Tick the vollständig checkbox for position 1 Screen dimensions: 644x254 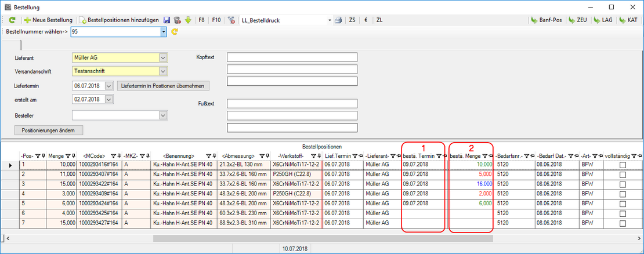pos(623,165)
